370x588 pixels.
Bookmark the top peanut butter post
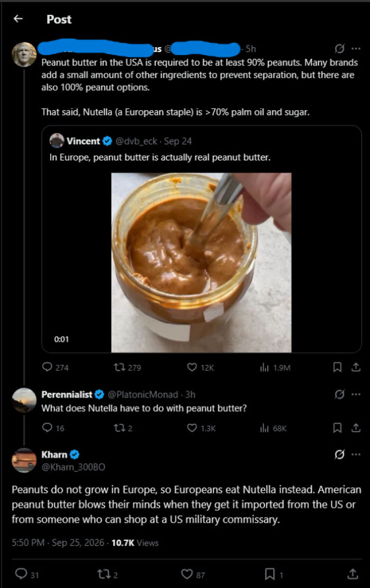click(x=337, y=367)
